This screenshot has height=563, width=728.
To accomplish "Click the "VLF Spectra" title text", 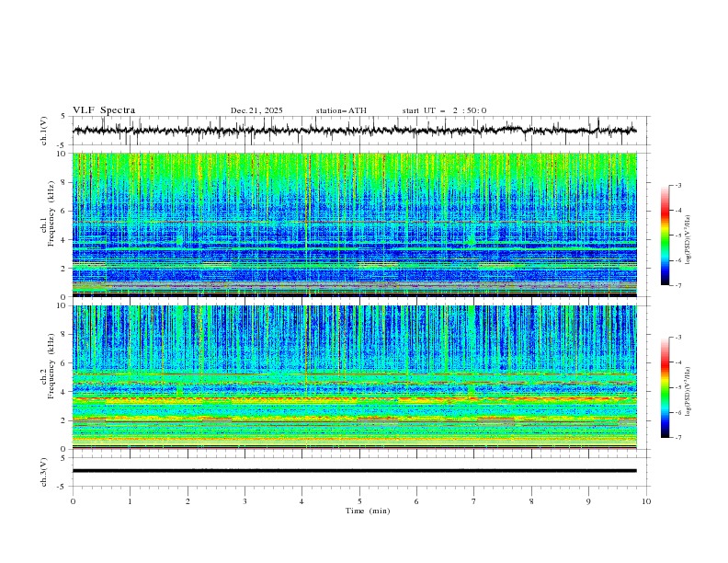I will tap(104, 110).
